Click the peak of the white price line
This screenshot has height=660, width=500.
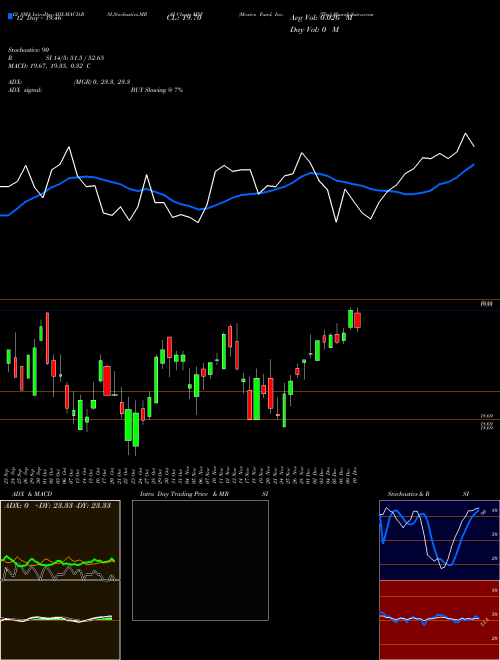coord(466,133)
